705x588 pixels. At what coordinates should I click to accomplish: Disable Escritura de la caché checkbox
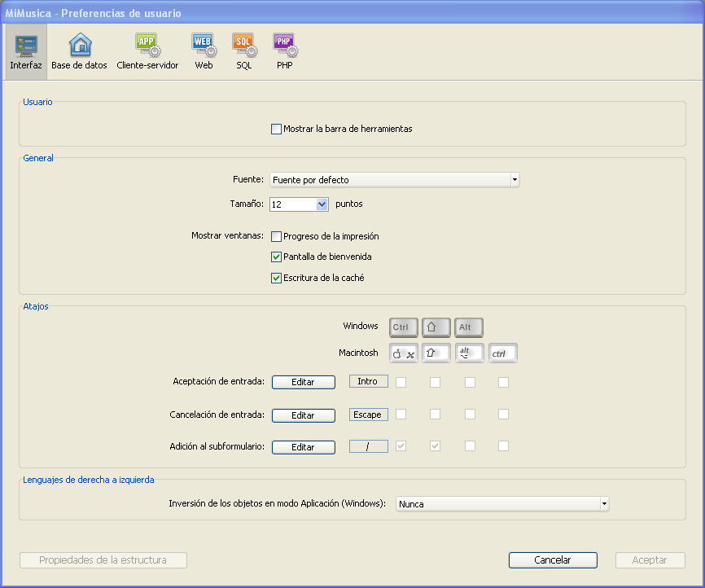click(277, 278)
